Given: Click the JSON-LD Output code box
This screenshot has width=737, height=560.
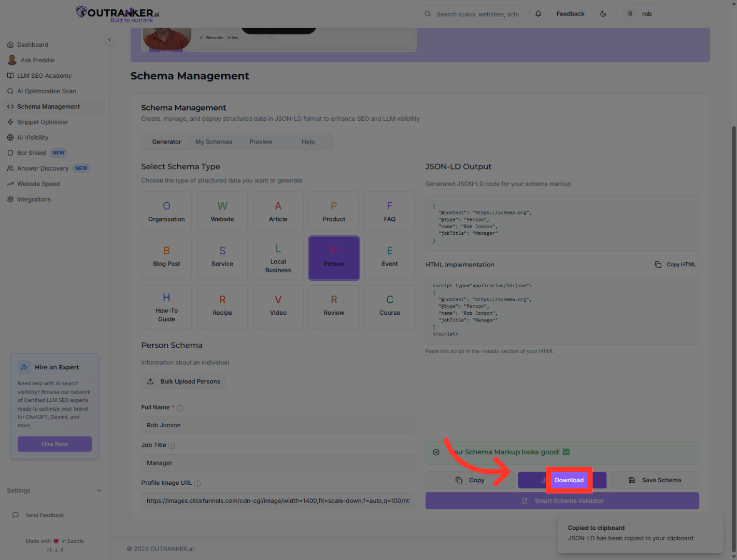Looking at the screenshot, I should 562,223.
